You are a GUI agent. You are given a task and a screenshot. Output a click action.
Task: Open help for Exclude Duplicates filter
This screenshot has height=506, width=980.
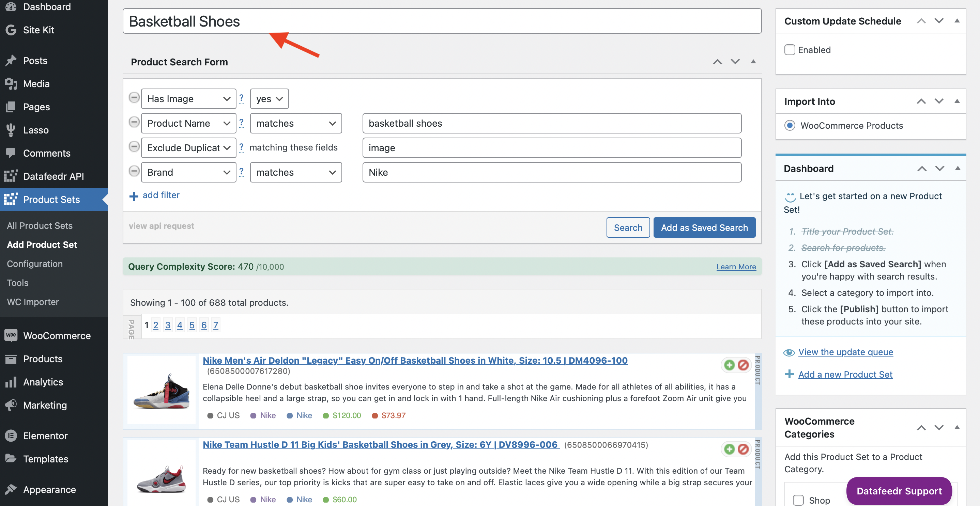pos(241,147)
